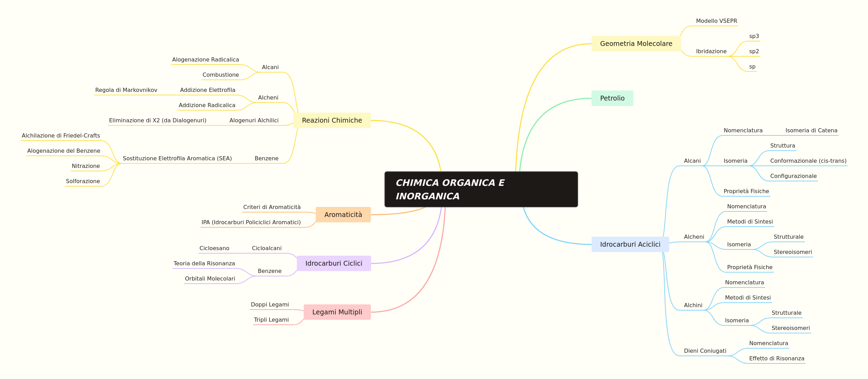Click Alchilazione di Friedel-Crafts node
The width and height of the screenshot is (868, 379).
(61, 136)
